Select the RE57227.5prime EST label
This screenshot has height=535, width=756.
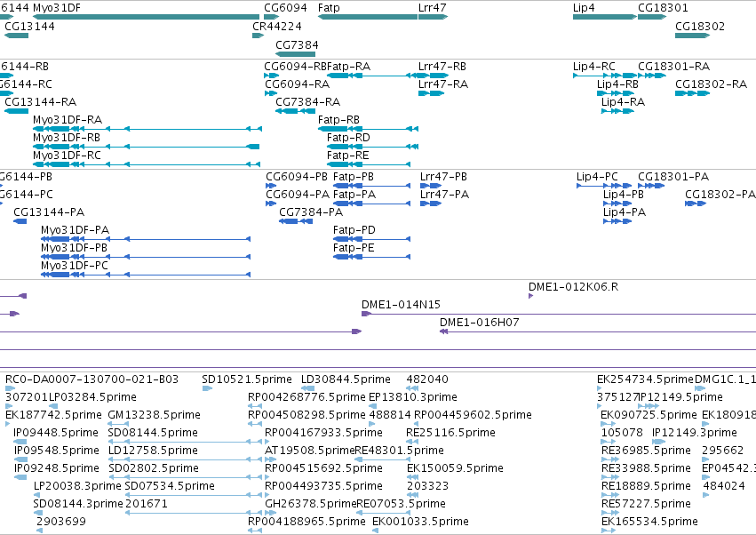click(x=646, y=504)
